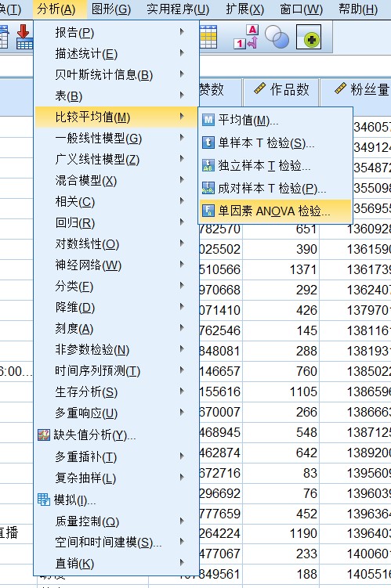Expand 一般线性模型(G) submenu
This screenshot has height=588, width=391.
(117, 139)
